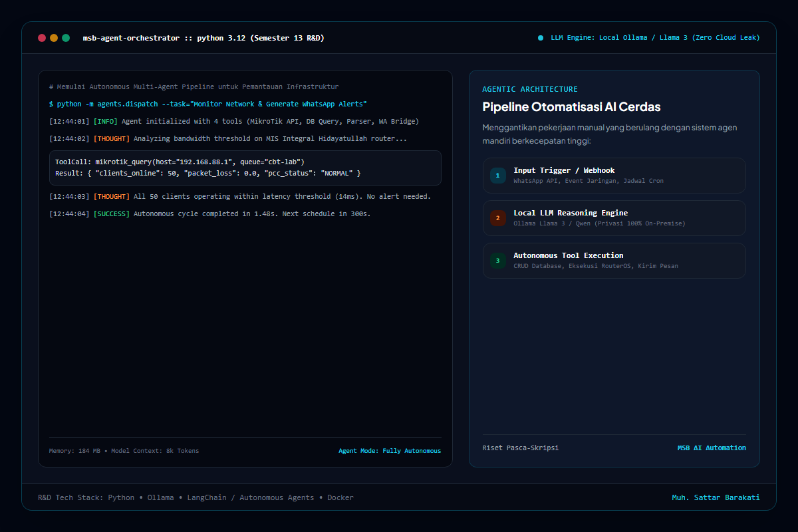Click the [SUCCESS] tag in the log

(x=111, y=214)
